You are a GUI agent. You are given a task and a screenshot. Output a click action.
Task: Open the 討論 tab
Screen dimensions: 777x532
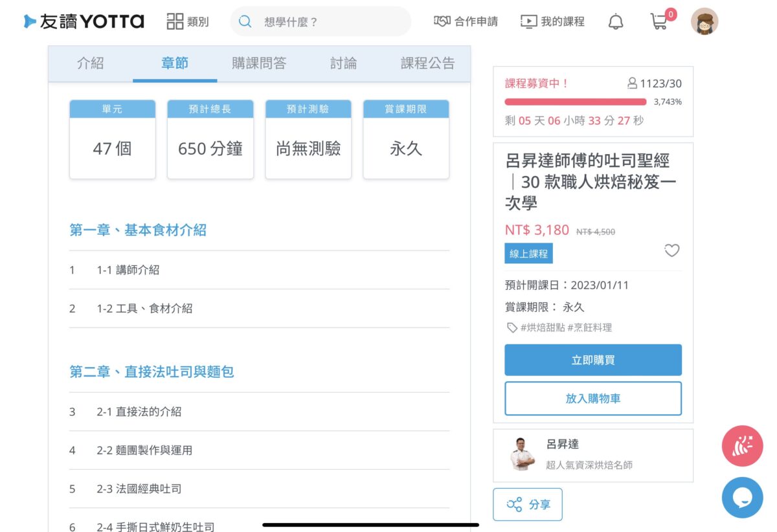tap(343, 63)
